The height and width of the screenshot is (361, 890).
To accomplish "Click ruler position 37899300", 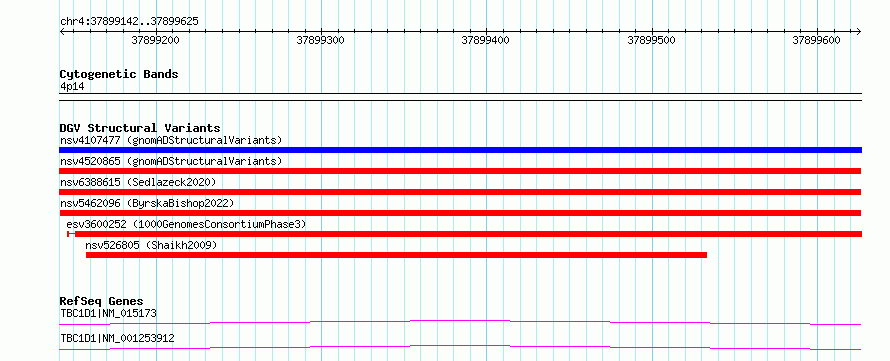I will click(321, 40).
